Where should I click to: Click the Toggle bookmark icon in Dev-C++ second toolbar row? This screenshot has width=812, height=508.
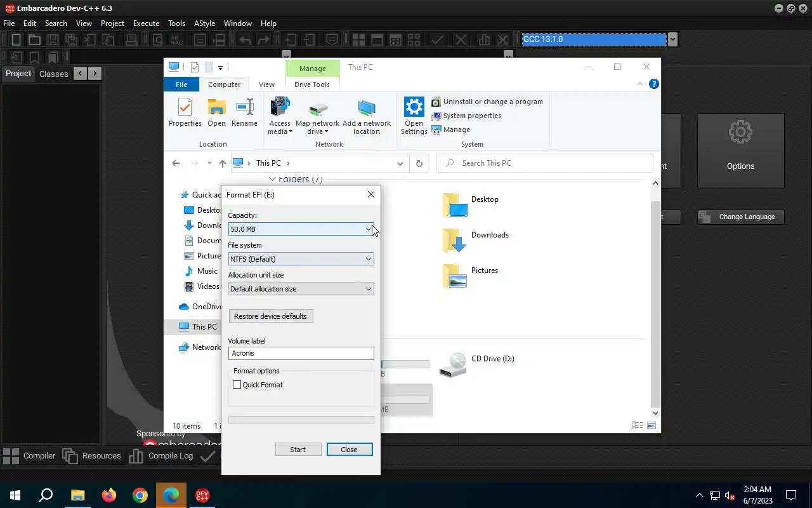(x=34, y=57)
